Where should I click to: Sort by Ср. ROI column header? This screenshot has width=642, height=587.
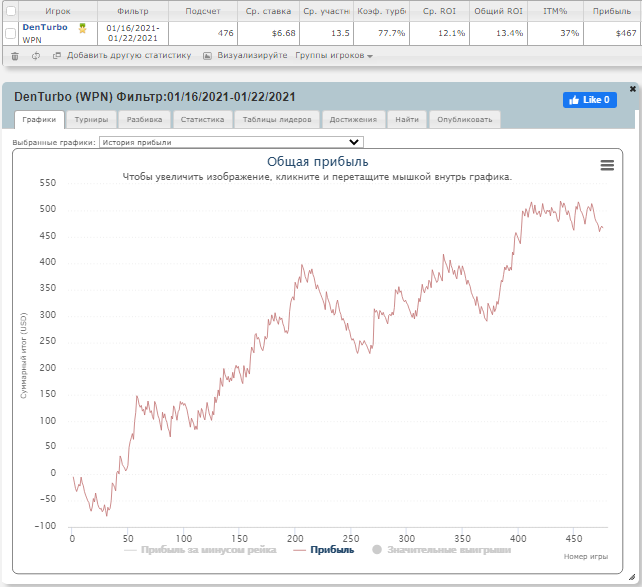click(x=439, y=11)
